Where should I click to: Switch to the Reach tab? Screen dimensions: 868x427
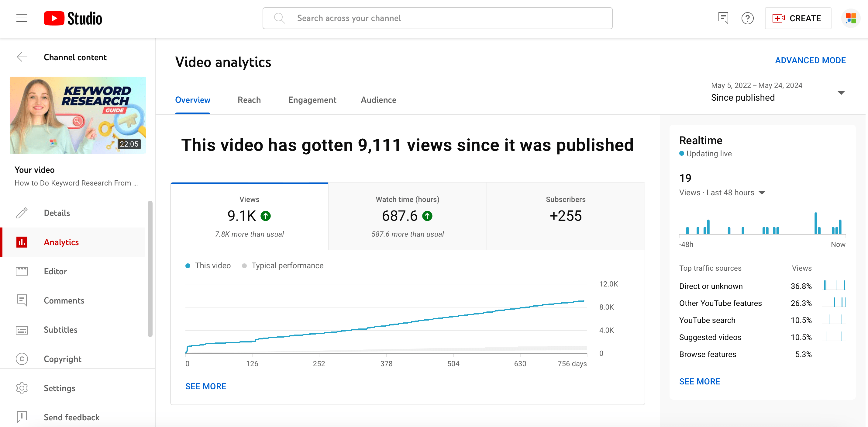[249, 100]
